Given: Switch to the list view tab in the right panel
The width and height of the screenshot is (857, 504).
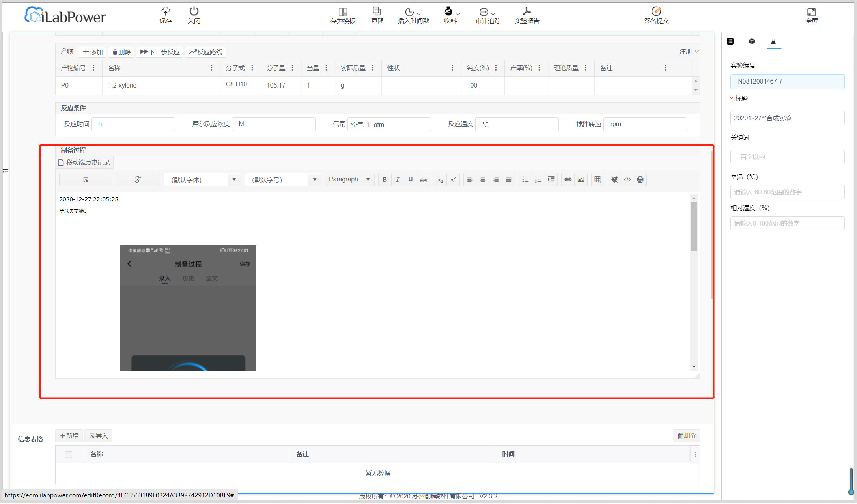Looking at the screenshot, I should pos(730,41).
